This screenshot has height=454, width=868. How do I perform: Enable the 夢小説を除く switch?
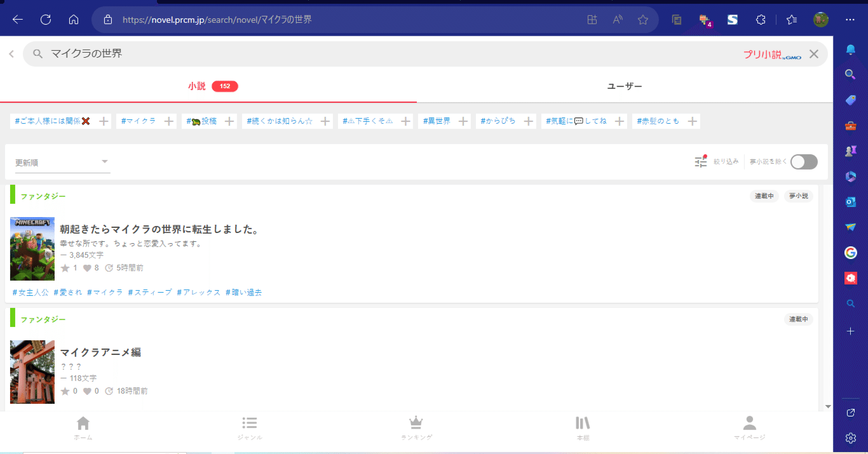803,162
